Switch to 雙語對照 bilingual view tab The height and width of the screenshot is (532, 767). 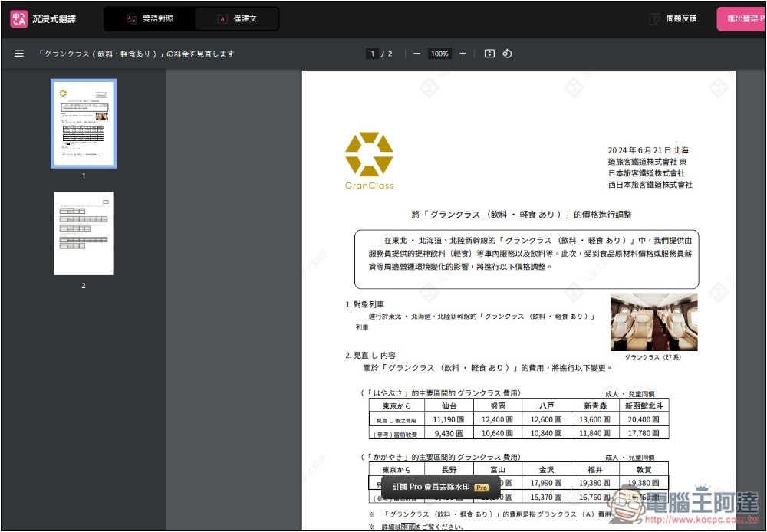150,18
